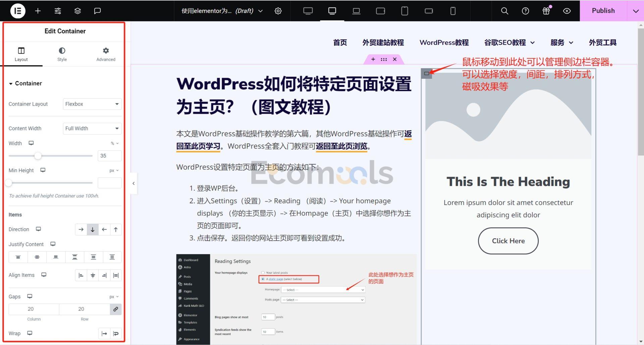The width and height of the screenshot is (644, 345).
Task: Toggle the Gaps link values icon
Action: point(116,309)
